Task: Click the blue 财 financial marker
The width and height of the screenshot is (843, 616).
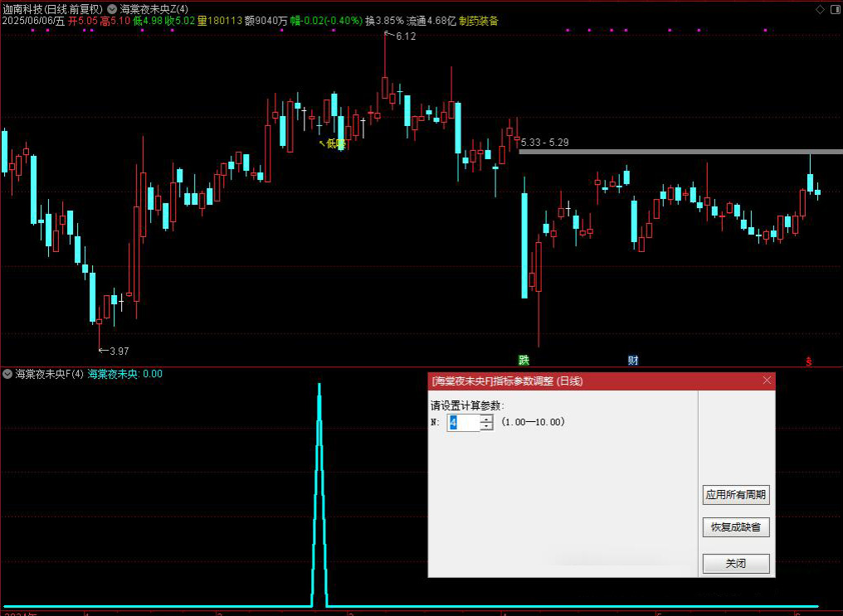Action: coord(633,360)
